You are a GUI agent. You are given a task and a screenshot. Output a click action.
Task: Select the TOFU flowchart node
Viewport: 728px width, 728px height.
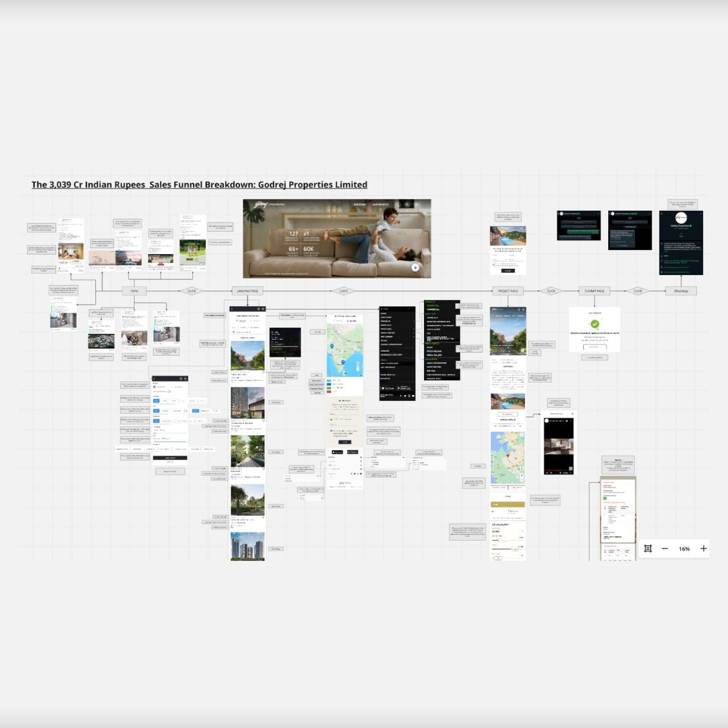pyautogui.click(x=133, y=291)
